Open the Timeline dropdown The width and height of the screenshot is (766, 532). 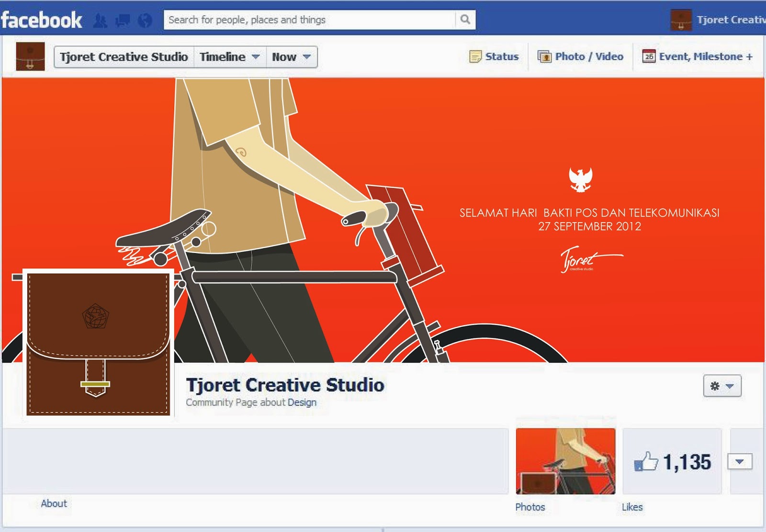(230, 57)
